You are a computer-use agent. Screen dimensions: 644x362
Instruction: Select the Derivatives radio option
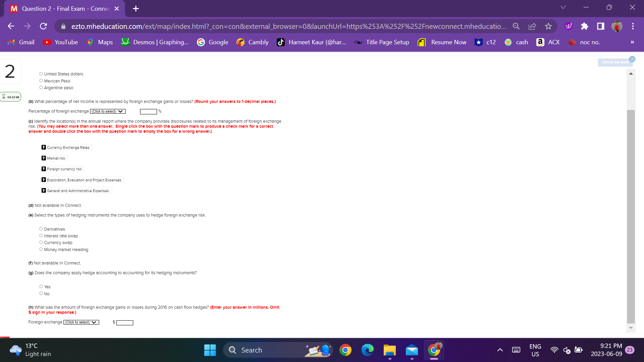41,229
